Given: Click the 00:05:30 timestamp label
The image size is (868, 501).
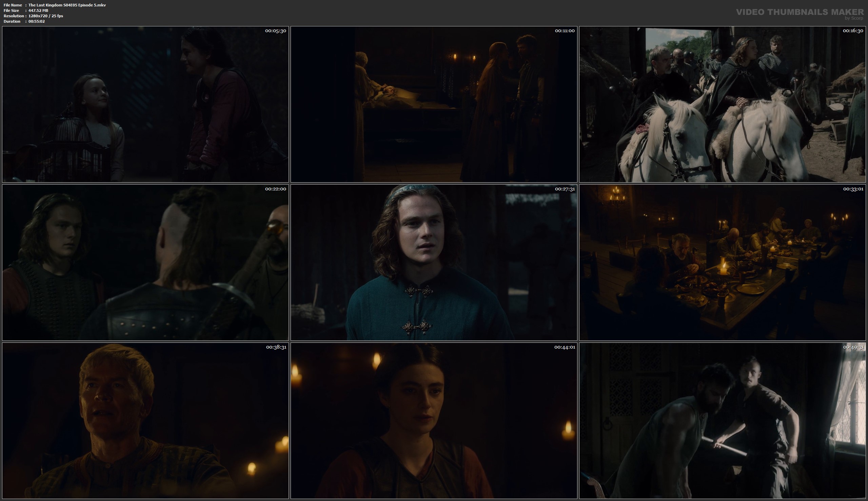Looking at the screenshot, I should tap(275, 30).
